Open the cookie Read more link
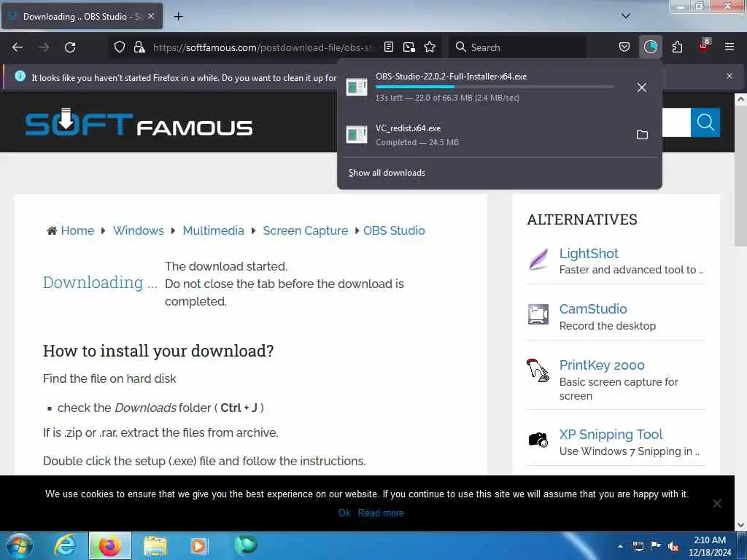 click(381, 513)
